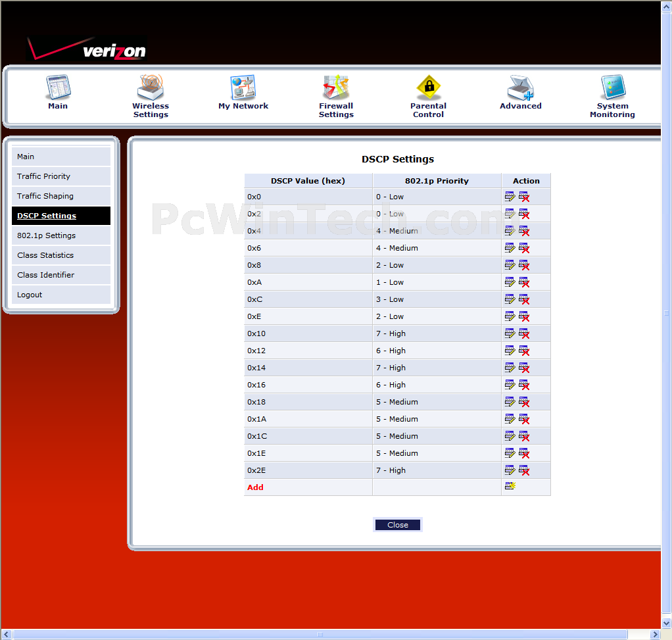Open 802.1p Settings sidebar item

pyautogui.click(x=61, y=235)
